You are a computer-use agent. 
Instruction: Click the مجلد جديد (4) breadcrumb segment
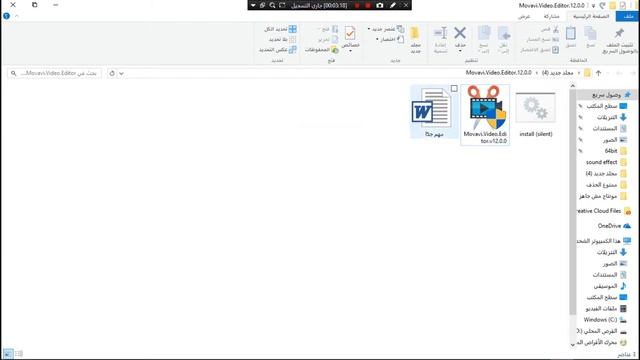pyautogui.click(x=557, y=73)
